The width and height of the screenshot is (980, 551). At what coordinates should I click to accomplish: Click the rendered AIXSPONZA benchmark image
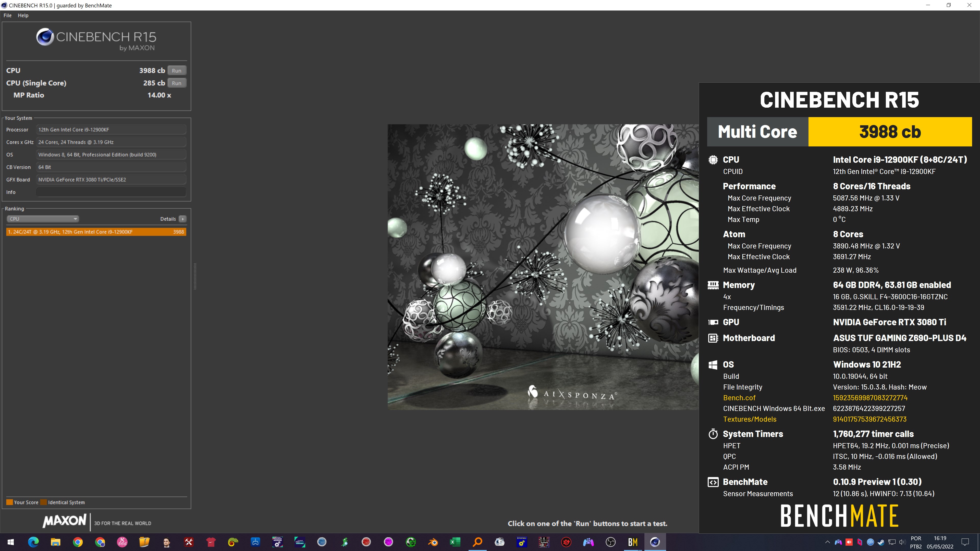tap(543, 267)
